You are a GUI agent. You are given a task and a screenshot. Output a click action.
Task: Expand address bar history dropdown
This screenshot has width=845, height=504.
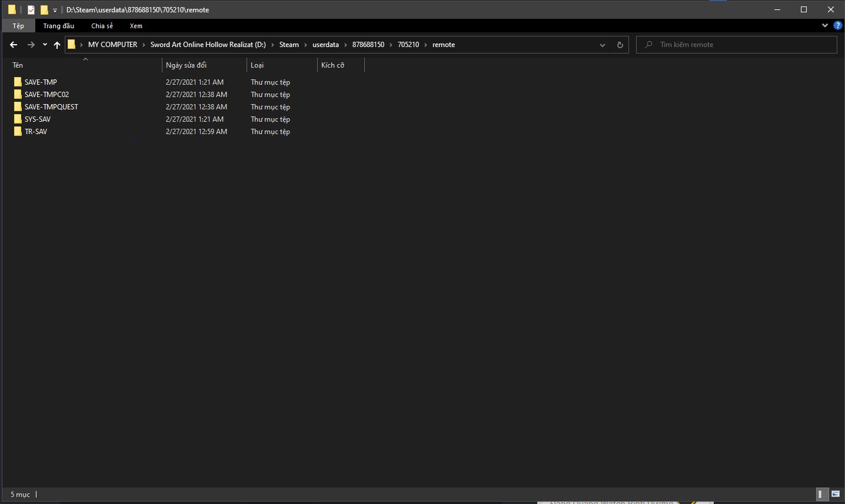click(602, 45)
